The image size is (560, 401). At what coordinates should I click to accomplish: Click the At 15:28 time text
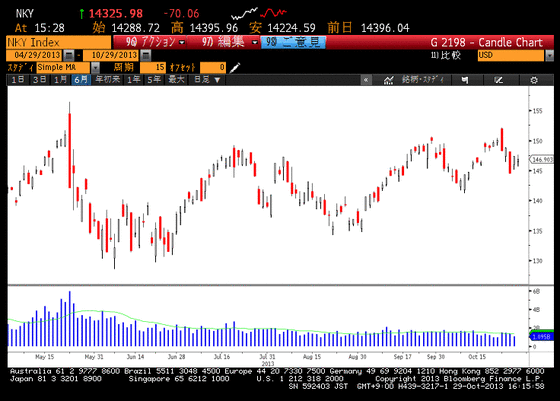click(x=40, y=28)
